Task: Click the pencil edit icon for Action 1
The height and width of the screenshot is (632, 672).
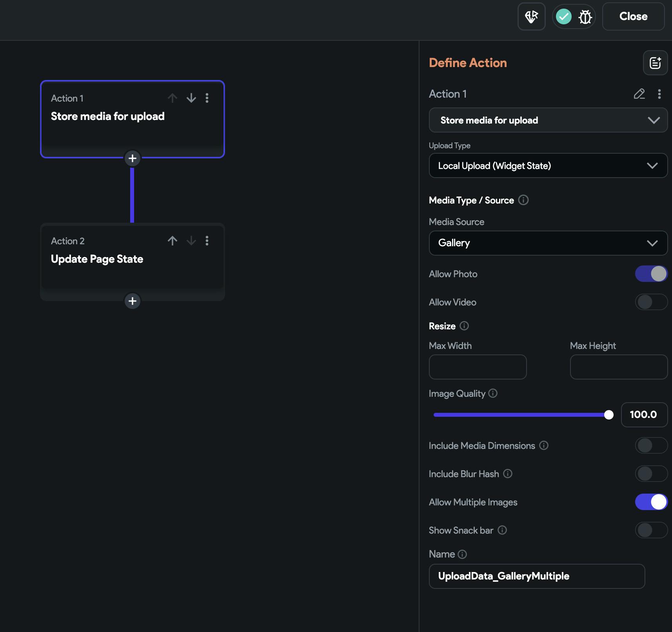Action: (x=639, y=94)
